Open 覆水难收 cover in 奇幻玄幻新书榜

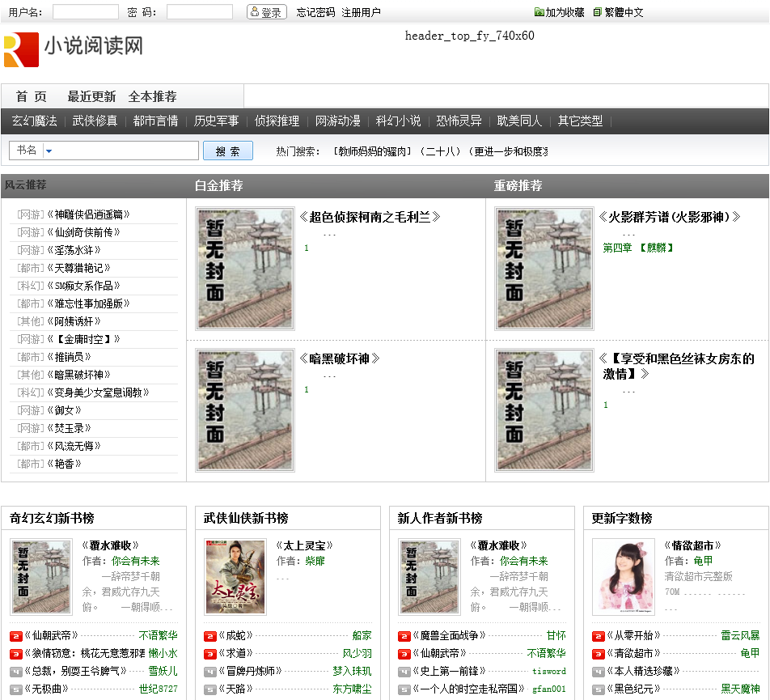click(41, 577)
